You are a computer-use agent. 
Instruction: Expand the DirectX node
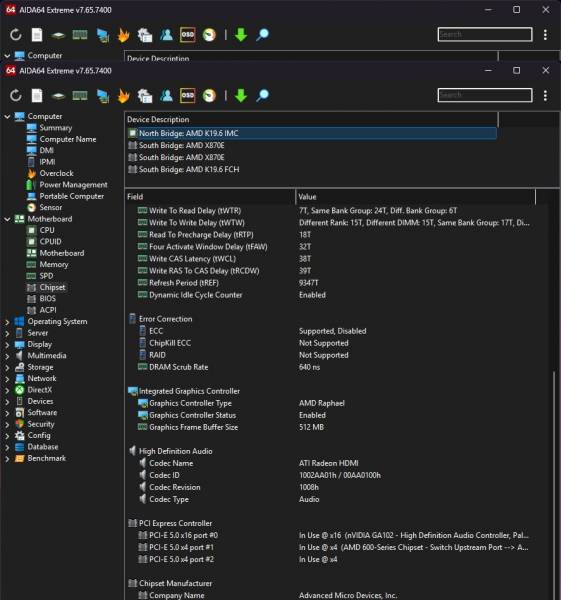[x=7, y=390]
